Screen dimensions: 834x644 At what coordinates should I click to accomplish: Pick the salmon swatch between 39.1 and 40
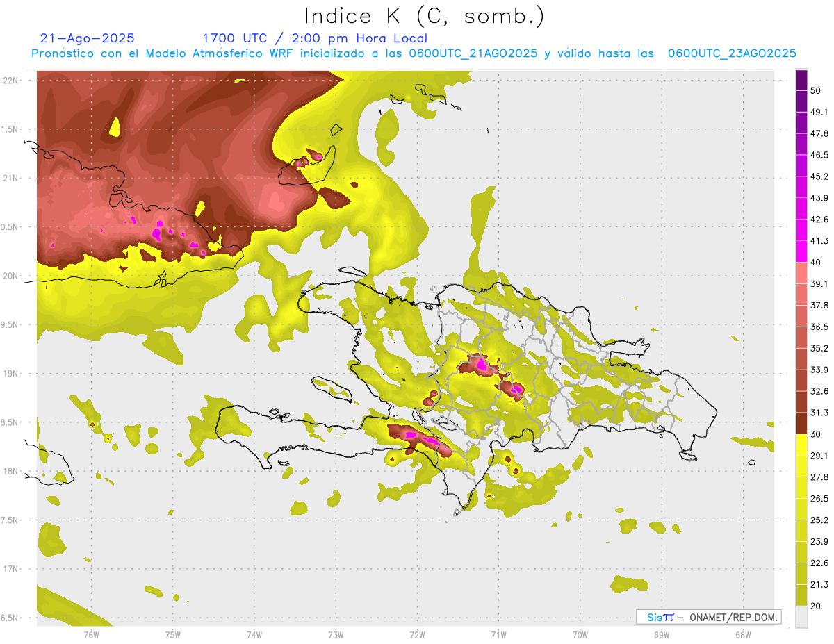pos(801,273)
